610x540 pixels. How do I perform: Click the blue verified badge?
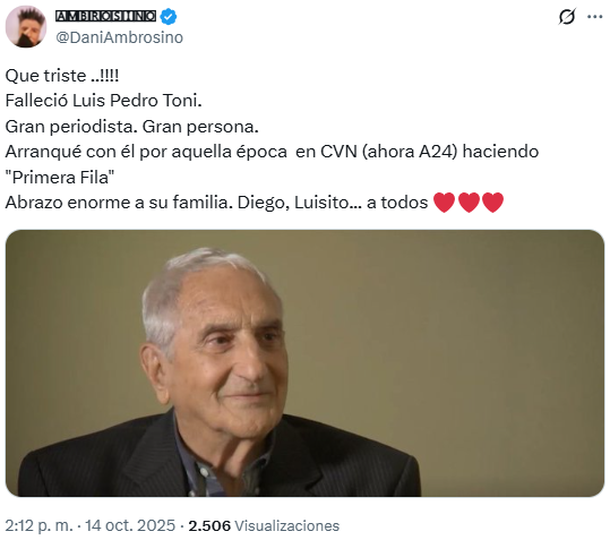tap(170, 16)
